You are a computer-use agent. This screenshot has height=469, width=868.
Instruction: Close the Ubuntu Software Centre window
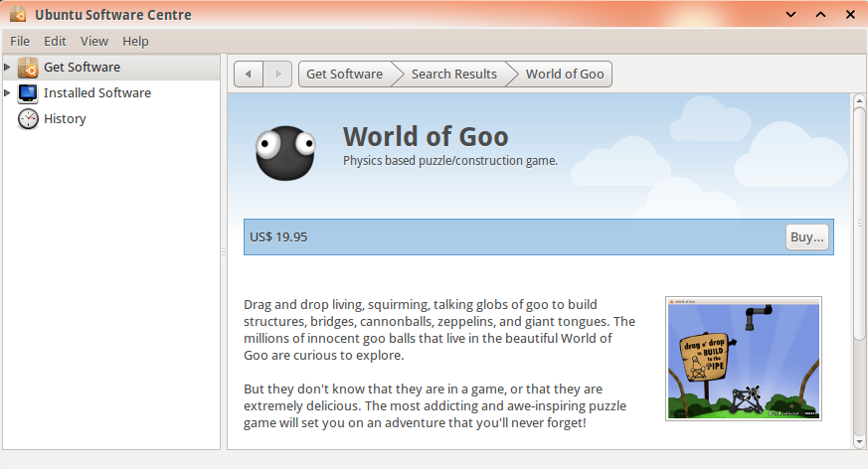[x=850, y=14]
